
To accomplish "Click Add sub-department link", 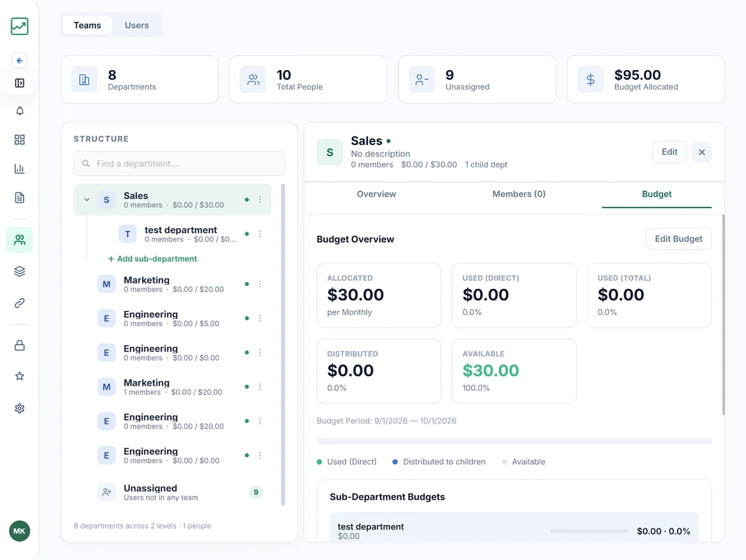I will click(153, 259).
